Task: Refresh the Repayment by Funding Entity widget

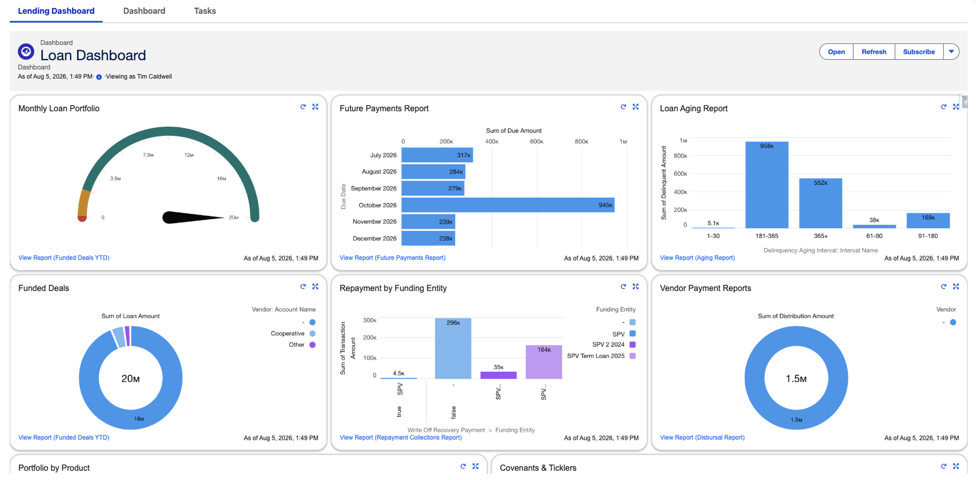Action: coord(623,286)
